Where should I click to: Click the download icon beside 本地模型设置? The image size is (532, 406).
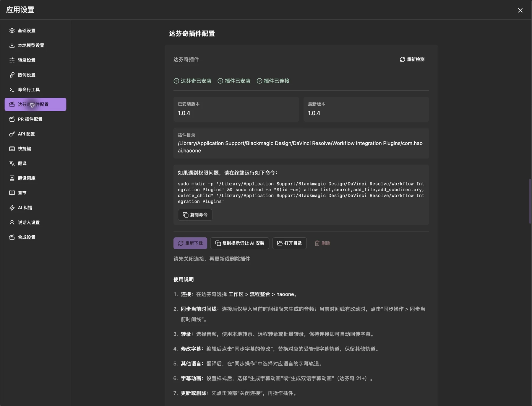coord(12,45)
